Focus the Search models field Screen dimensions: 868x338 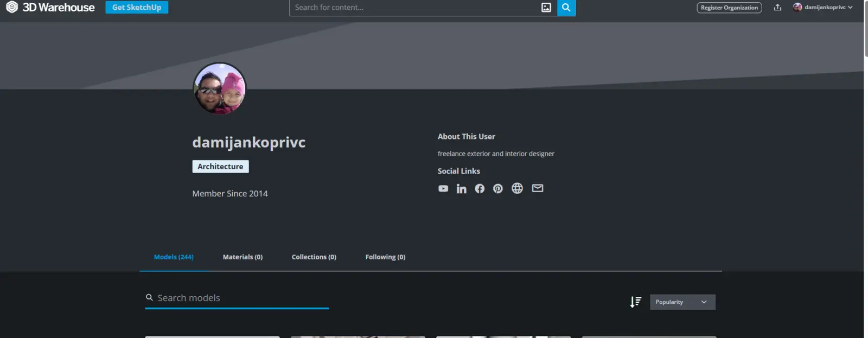[x=237, y=298]
